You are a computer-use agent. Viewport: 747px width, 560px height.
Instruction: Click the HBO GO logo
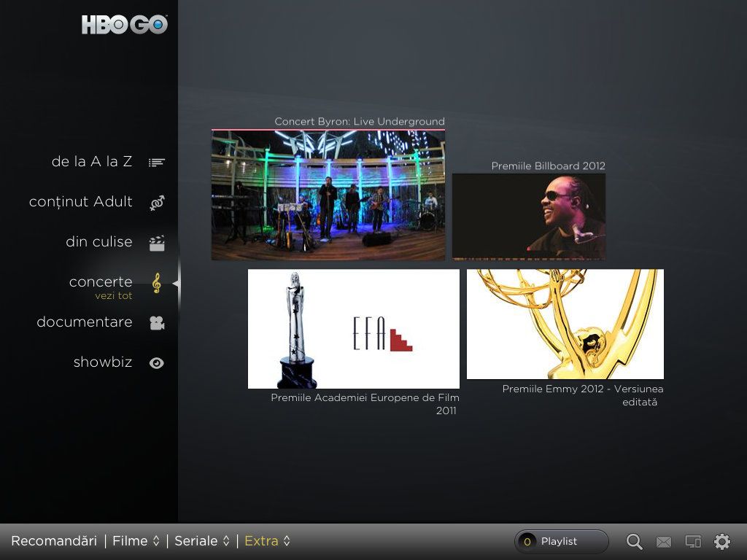pos(124,25)
